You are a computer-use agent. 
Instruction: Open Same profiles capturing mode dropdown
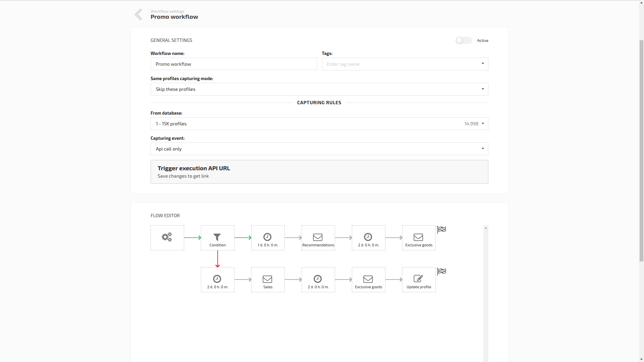319,89
